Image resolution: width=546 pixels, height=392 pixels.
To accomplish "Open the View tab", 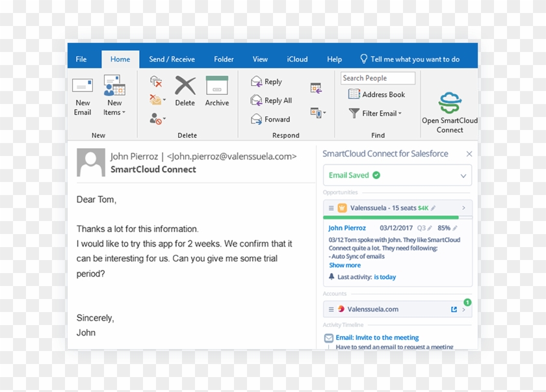I will [260, 59].
